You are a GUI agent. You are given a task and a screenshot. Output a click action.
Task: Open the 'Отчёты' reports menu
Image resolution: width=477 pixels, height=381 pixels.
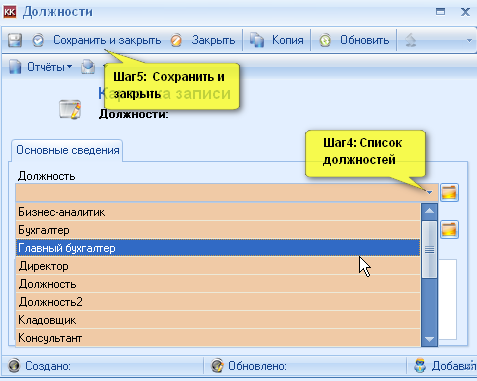[x=49, y=67]
